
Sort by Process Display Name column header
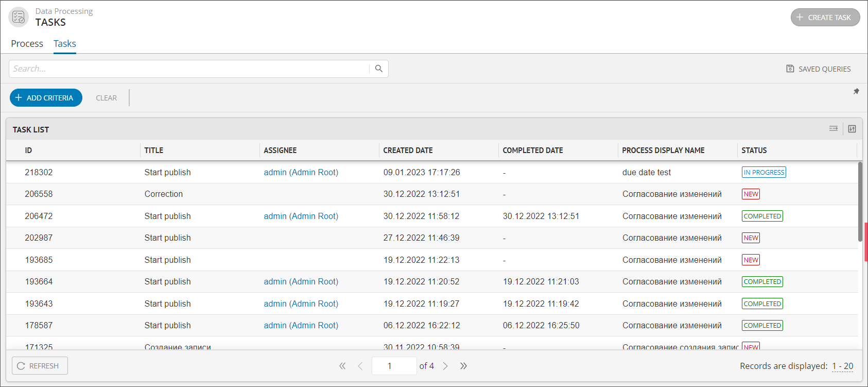click(663, 150)
